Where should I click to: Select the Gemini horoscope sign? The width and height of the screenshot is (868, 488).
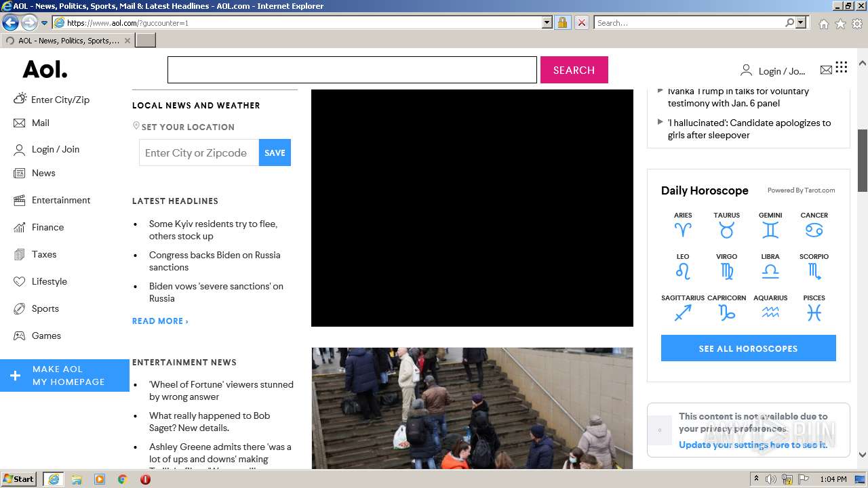tap(770, 225)
